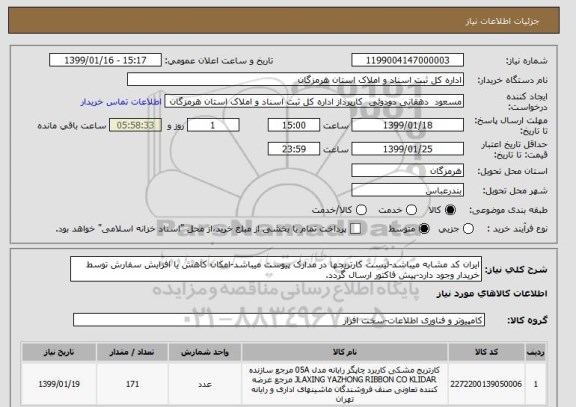Image resolution: width=576 pixels, height=407 pixels.
Task: Tick the اسناد خزانه اسلامی payment checkbox
Action: 355,229
